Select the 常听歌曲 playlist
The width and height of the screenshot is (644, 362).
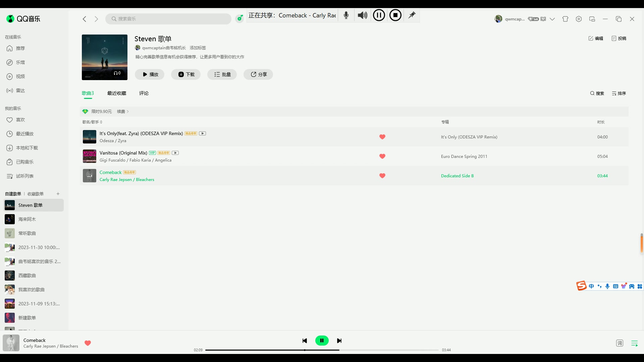(34, 233)
